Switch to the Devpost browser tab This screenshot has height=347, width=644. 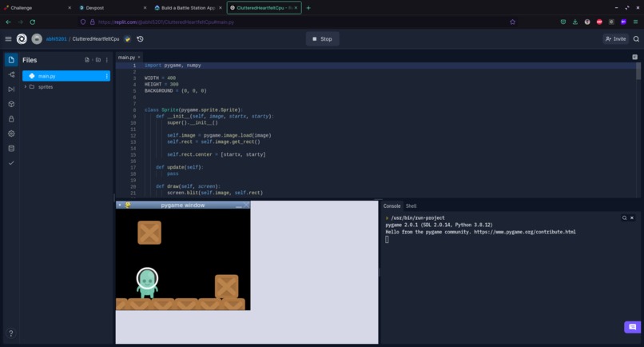click(111, 8)
